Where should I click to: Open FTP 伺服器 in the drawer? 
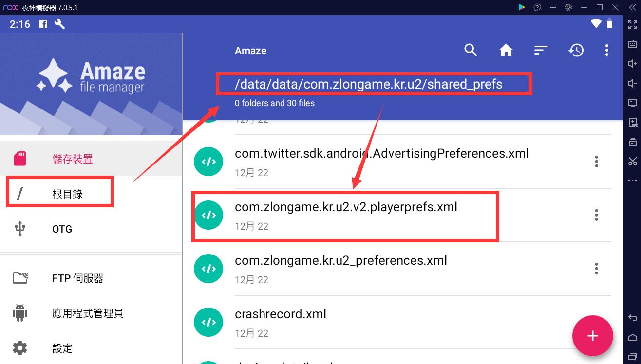click(x=91, y=278)
